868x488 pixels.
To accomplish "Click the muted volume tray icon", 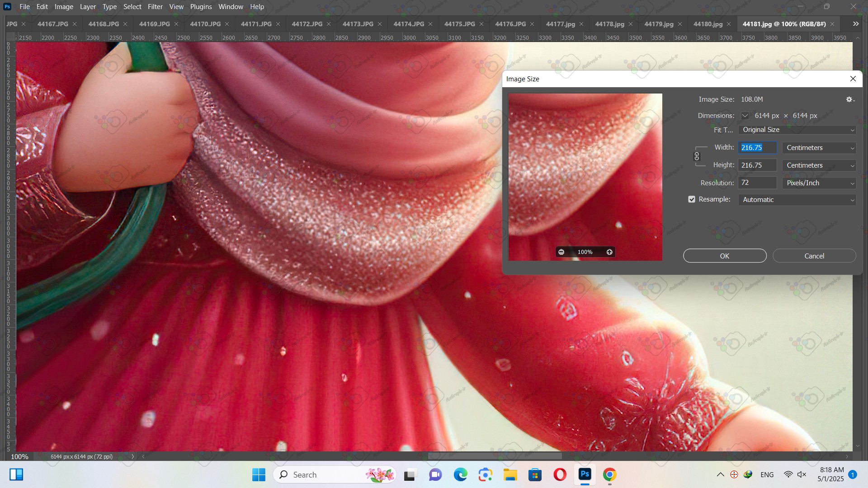I will [x=802, y=474].
